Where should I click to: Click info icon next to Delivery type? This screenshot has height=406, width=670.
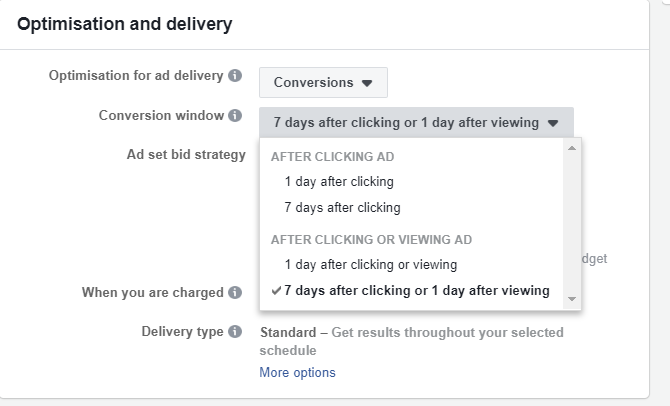(235, 332)
